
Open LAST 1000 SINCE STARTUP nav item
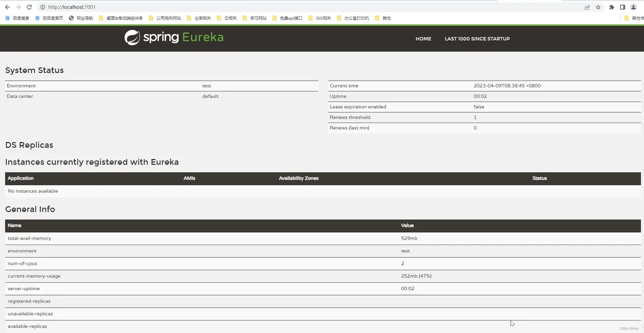[477, 39]
